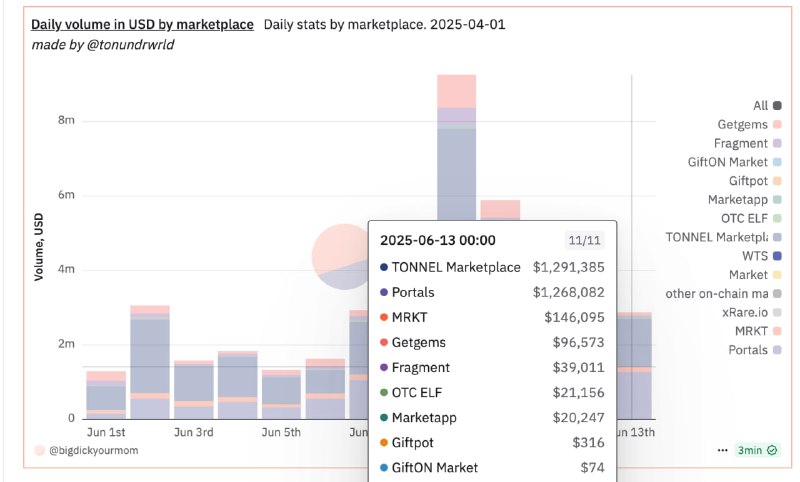Toggle Fragment series in legend

point(747,143)
